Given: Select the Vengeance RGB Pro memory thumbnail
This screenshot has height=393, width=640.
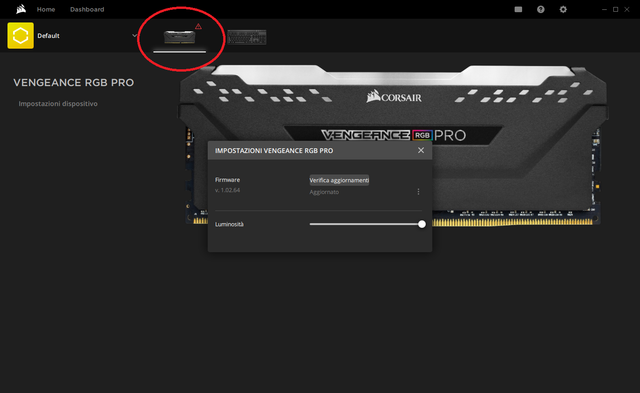Looking at the screenshot, I should point(180,37).
